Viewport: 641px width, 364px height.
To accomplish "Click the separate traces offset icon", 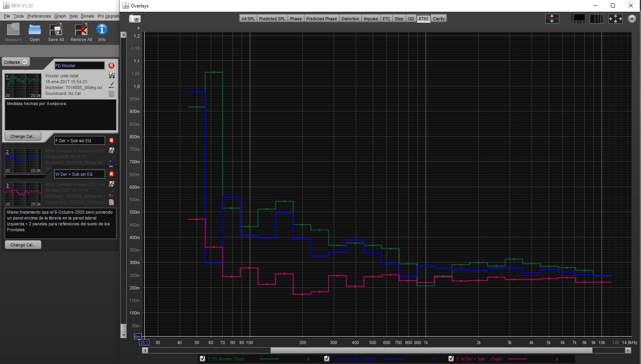I will point(552,18).
